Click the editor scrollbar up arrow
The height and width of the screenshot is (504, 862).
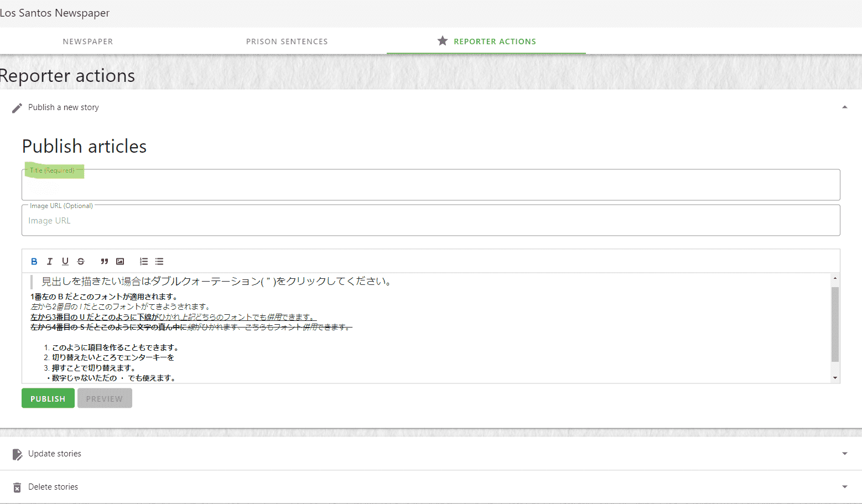(x=835, y=278)
